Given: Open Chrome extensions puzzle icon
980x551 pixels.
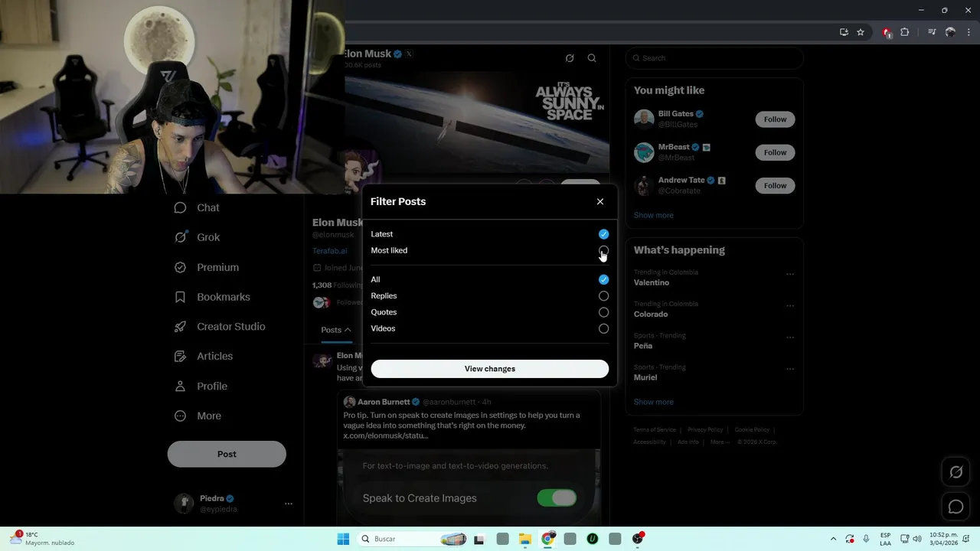Looking at the screenshot, I should tap(904, 32).
